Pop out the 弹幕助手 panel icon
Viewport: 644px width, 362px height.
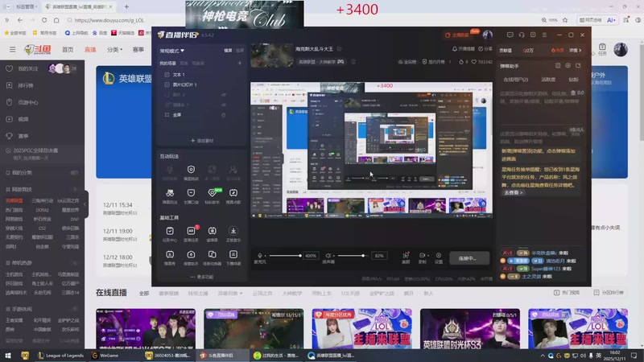pos(578,66)
